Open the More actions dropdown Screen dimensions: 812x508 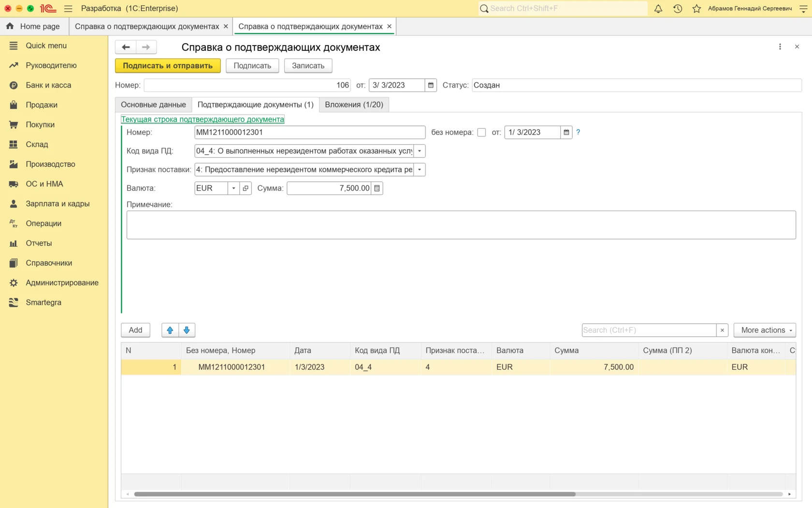click(x=764, y=330)
